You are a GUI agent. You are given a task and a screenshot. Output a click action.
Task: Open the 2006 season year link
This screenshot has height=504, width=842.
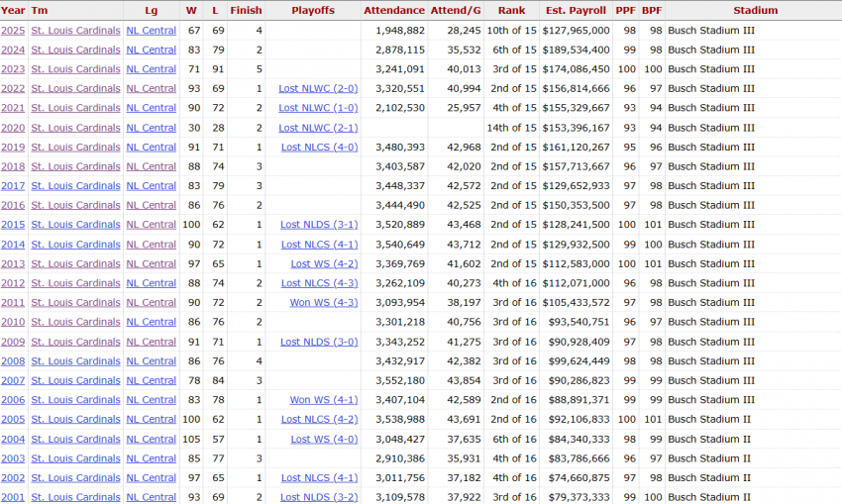(x=13, y=400)
